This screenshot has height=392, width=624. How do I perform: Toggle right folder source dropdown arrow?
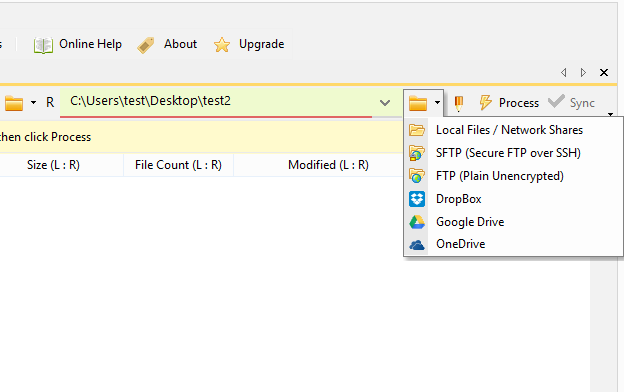click(437, 103)
